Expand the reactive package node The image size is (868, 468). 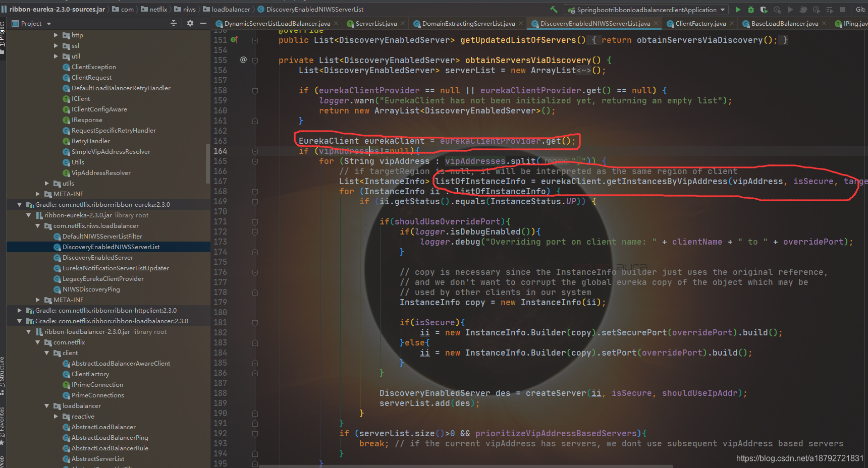(56, 417)
